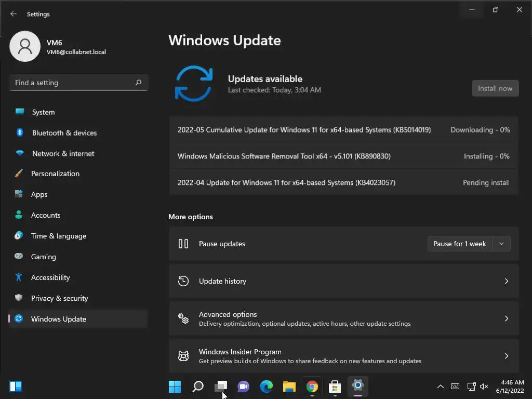
Task: Open Microsoft Edge from taskbar
Action: pyautogui.click(x=267, y=387)
